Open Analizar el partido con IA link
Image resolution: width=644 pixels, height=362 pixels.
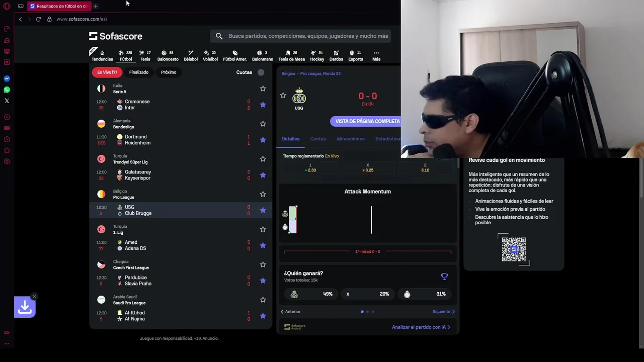[x=421, y=327]
